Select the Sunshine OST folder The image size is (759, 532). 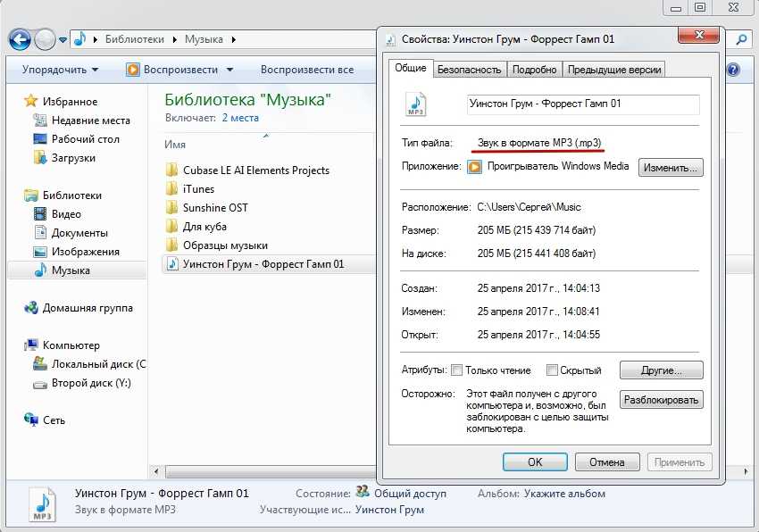215,208
